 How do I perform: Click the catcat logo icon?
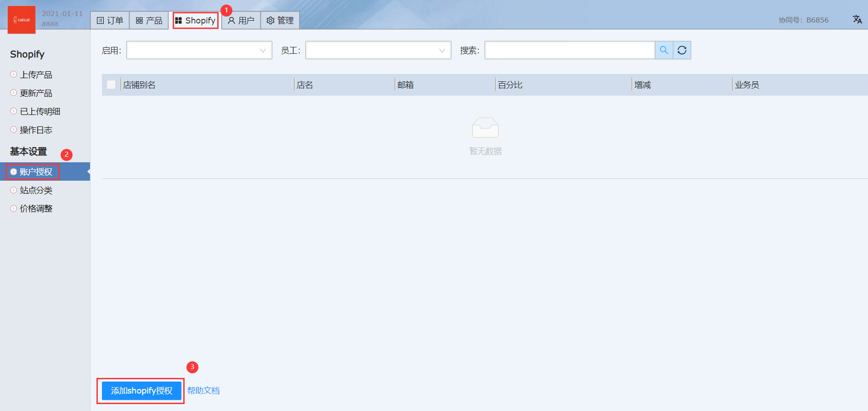(22, 20)
